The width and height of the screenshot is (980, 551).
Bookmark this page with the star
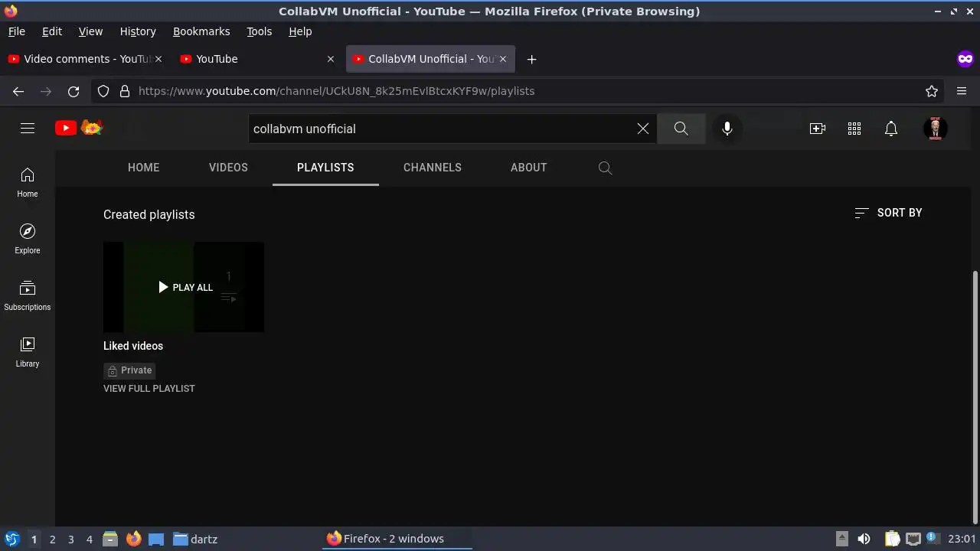click(932, 91)
